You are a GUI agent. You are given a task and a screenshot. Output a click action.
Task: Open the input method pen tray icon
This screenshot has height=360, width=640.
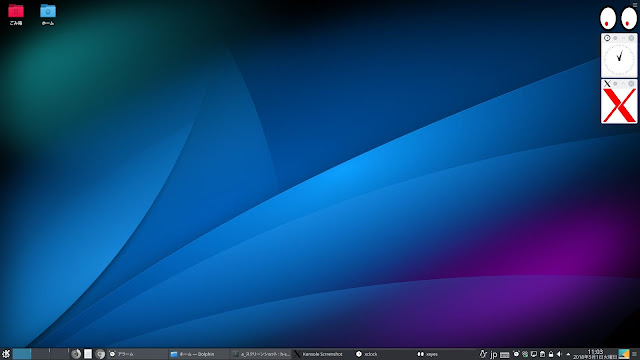[483, 354]
